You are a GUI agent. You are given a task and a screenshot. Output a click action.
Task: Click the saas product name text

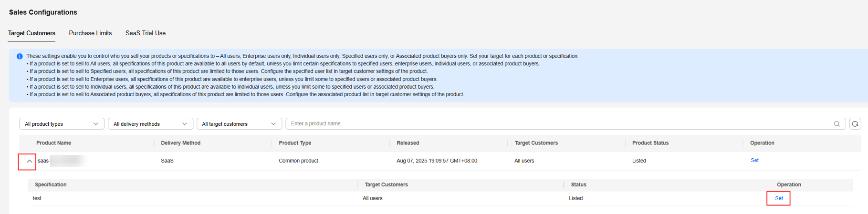point(43,161)
